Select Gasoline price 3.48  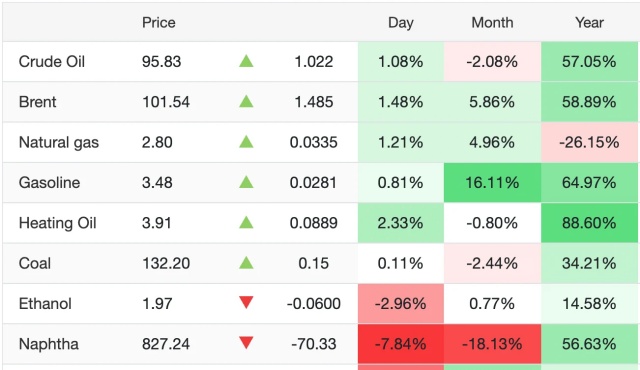pos(157,182)
